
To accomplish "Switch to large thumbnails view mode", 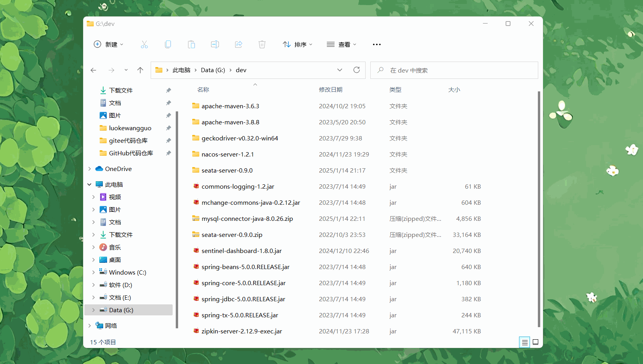I will tap(536, 342).
